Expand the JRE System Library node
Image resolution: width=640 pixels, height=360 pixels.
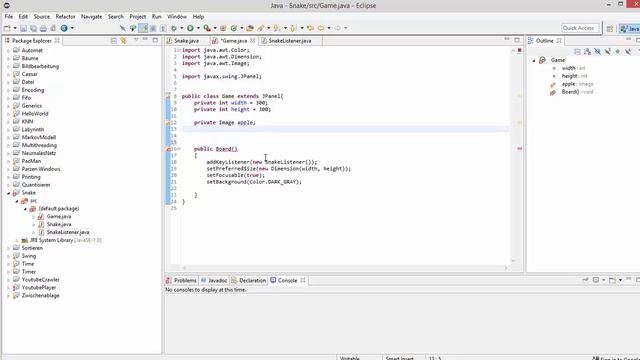(x=17, y=240)
